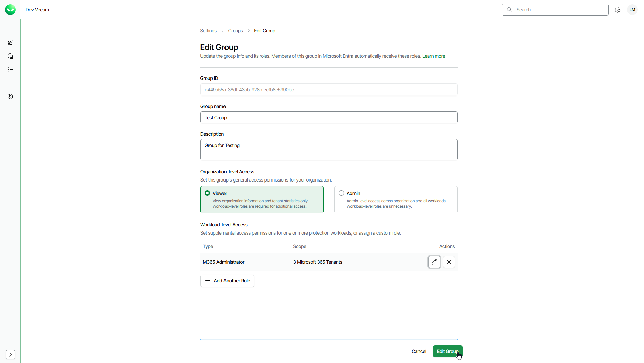Click the LM user avatar
Image resolution: width=644 pixels, height=363 pixels.
[632, 9]
